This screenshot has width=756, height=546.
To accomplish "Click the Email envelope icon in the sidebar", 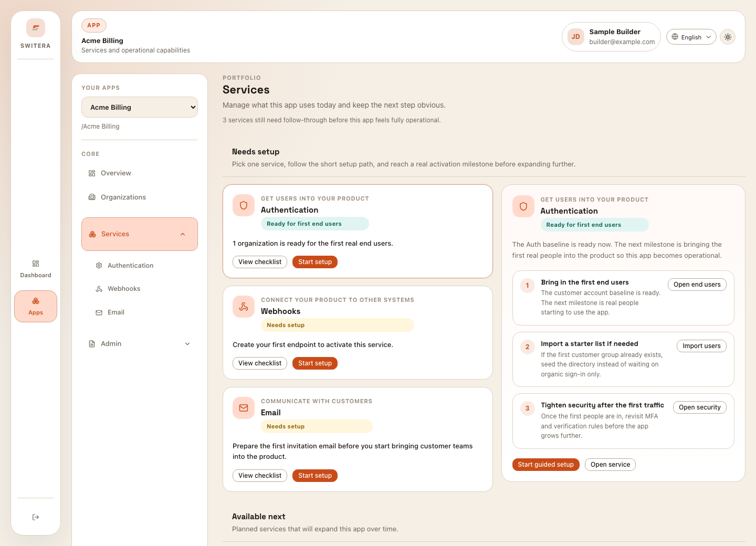I will (x=99, y=312).
